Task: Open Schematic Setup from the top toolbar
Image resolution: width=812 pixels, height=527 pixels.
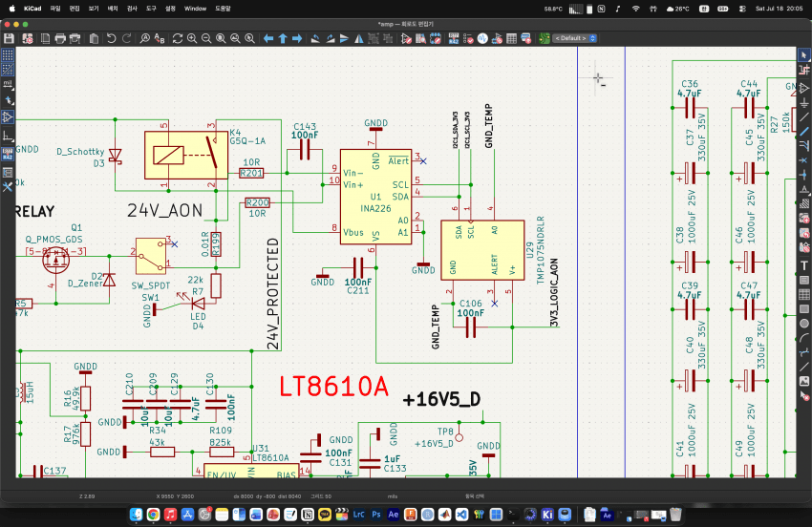Action: (28, 38)
